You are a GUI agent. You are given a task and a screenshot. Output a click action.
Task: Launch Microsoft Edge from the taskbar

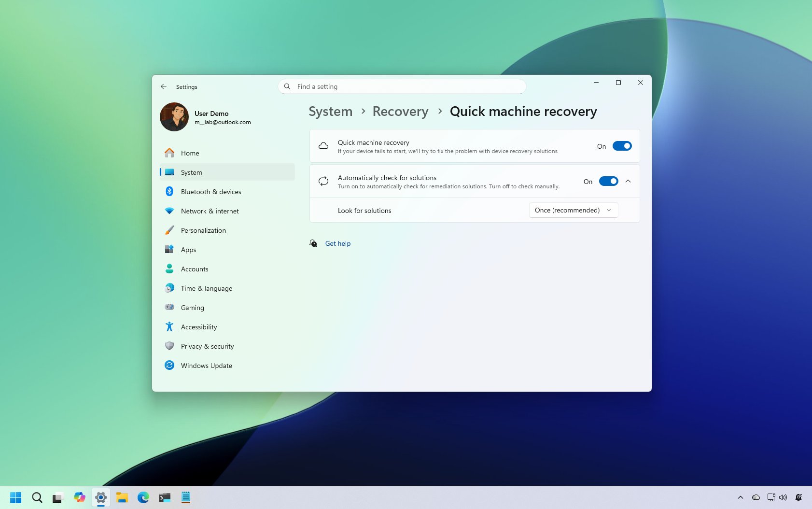pos(143,497)
